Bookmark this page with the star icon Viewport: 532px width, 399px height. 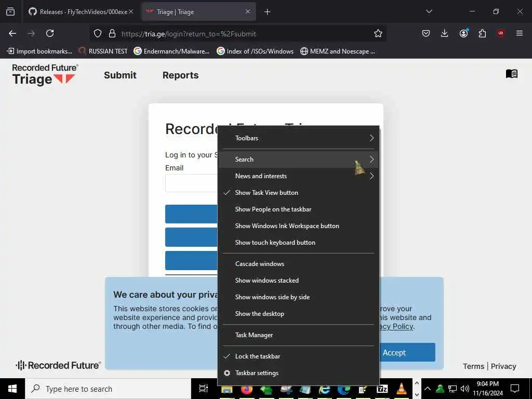[378, 33]
